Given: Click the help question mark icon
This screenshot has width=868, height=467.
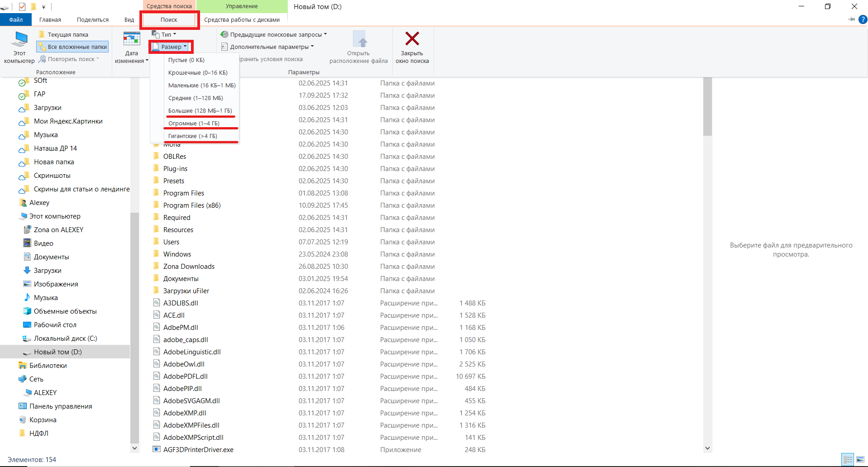Looking at the screenshot, I should pos(863,19).
